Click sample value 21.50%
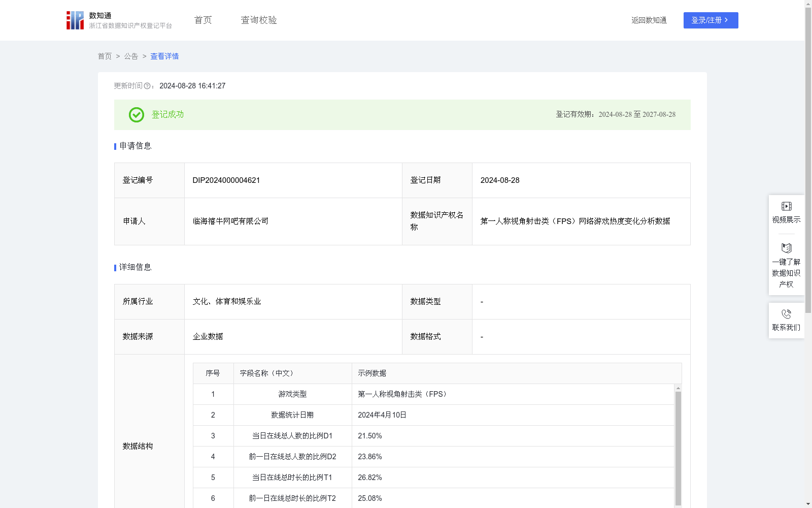The image size is (812, 508). (370, 436)
